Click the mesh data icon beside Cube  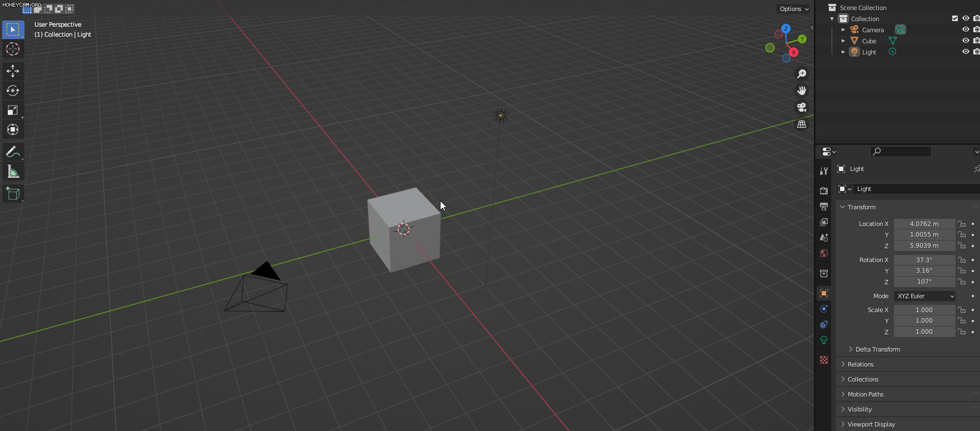pos(893,41)
